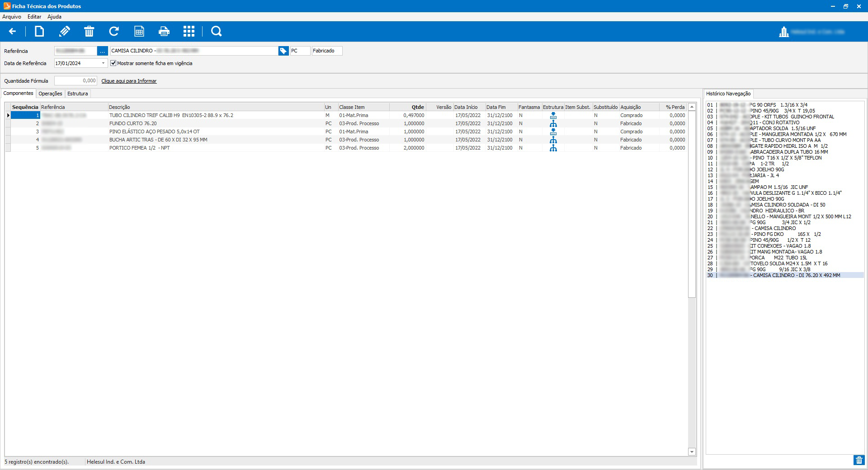This screenshot has height=470, width=868.
Task: Switch to the Componentes tab
Action: (x=19, y=93)
